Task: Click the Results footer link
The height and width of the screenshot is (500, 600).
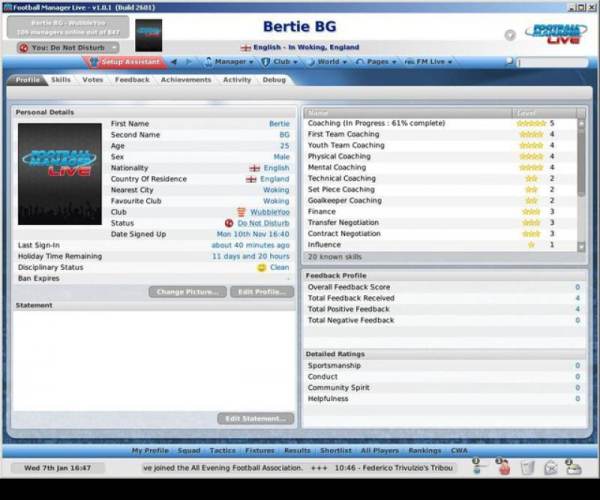Action: [297, 451]
